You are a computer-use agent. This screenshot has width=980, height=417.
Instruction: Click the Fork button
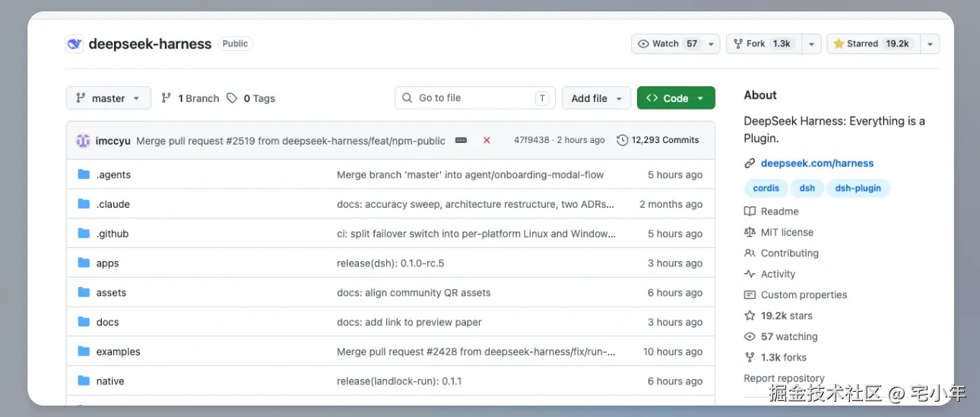(x=763, y=44)
